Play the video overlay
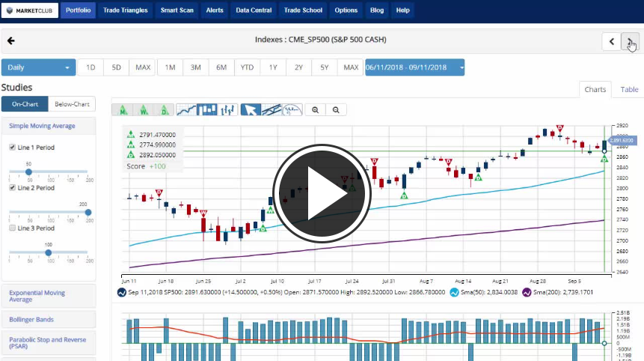Image resolution: width=644 pixels, height=361 pixels. coord(322,193)
